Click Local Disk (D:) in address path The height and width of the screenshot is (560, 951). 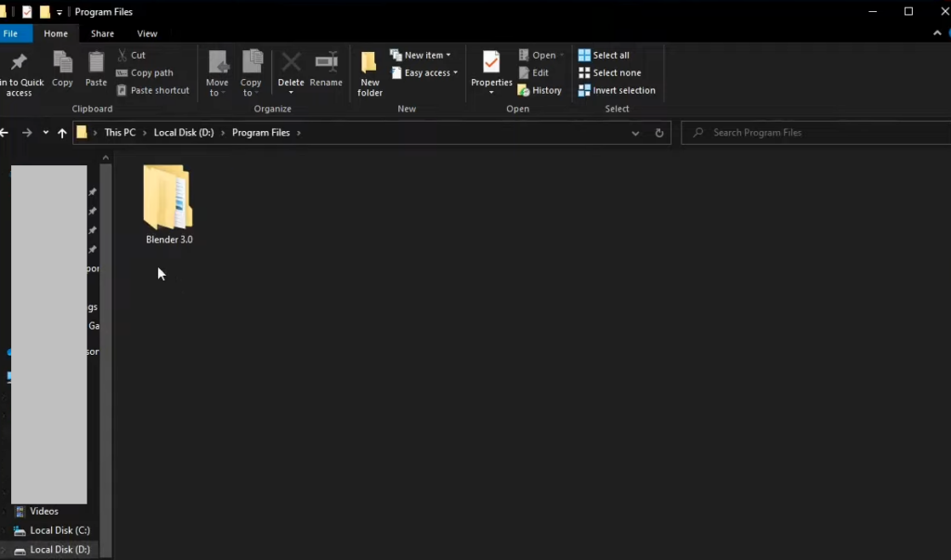(184, 132)
